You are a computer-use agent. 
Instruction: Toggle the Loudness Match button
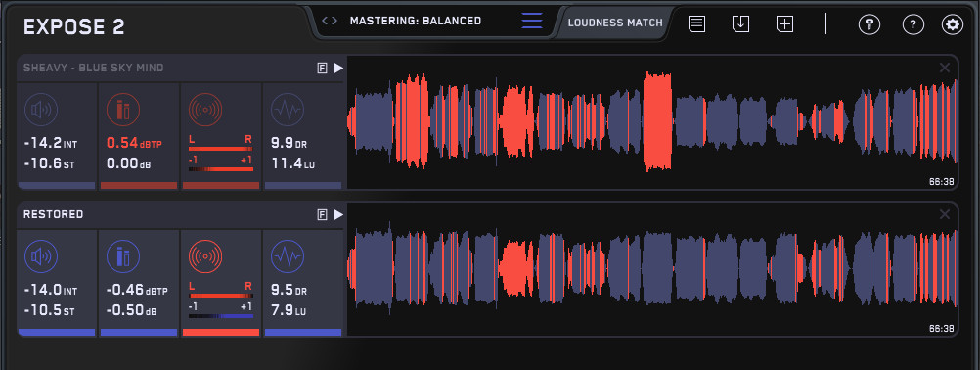point(615,23)
